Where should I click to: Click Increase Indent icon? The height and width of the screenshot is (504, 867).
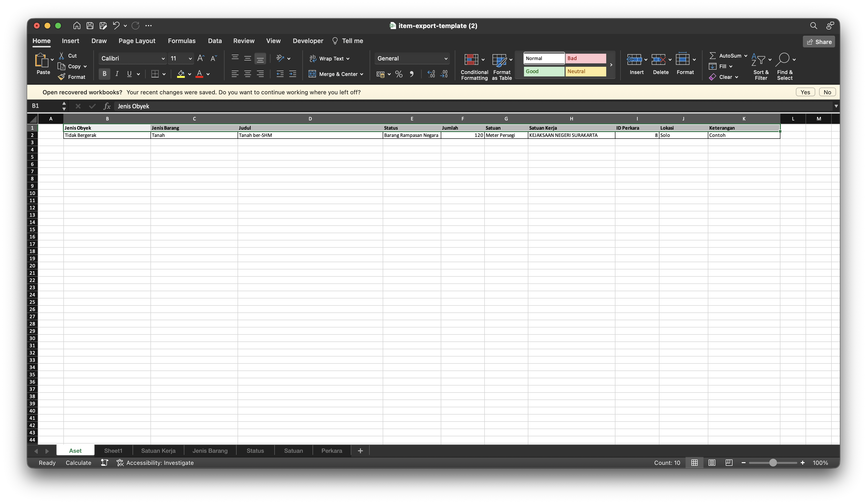[x=293, y=74]
